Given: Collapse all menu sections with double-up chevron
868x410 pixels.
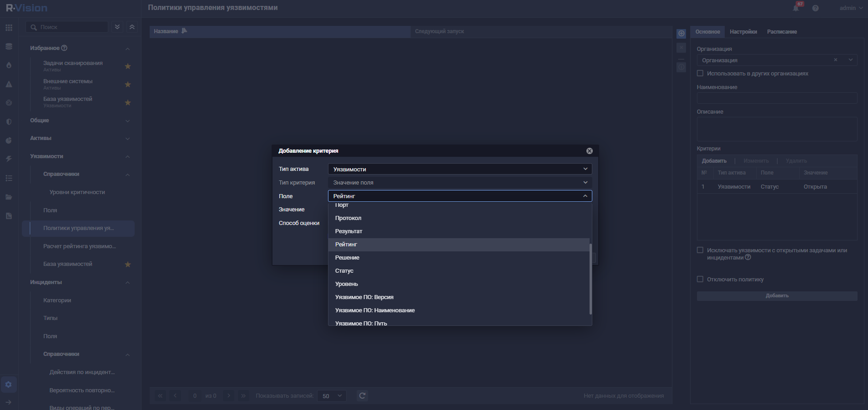Looking at the screenshot, I should click(x=132, y=27).
